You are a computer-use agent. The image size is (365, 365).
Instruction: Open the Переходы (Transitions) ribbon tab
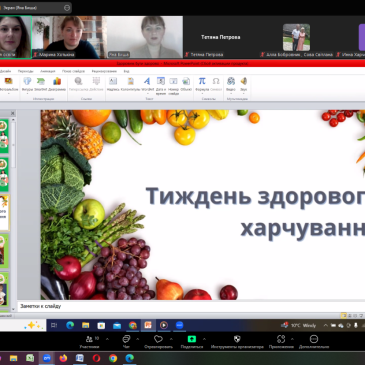click(x=26, y=71)
